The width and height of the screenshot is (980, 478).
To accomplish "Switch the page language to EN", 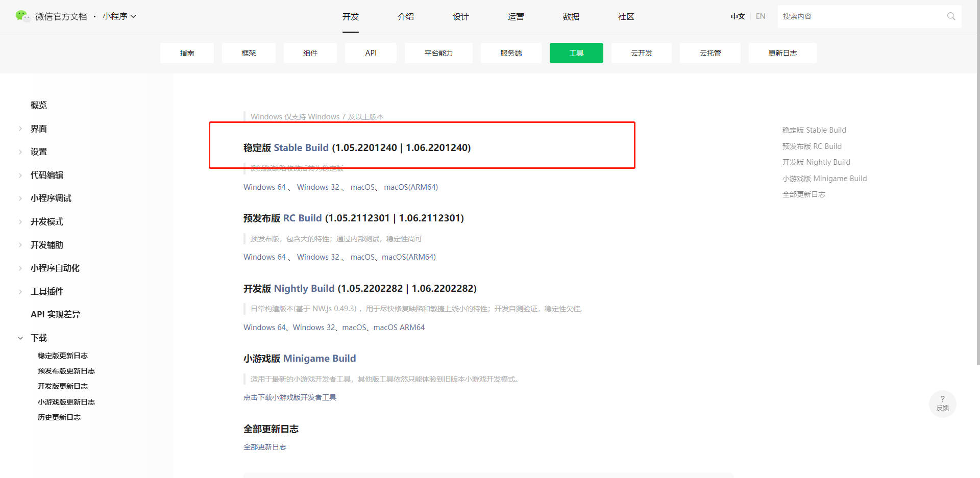I will click(760, 16).
